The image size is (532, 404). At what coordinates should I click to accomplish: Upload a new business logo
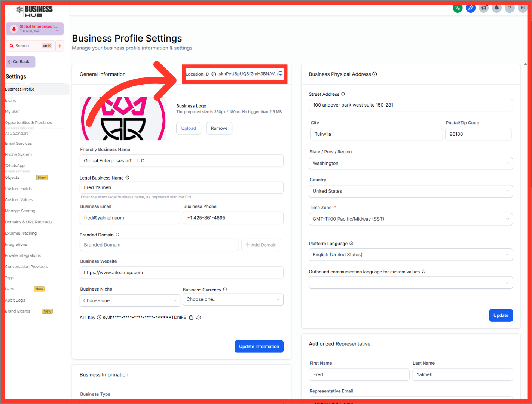(x=189, y=128)
